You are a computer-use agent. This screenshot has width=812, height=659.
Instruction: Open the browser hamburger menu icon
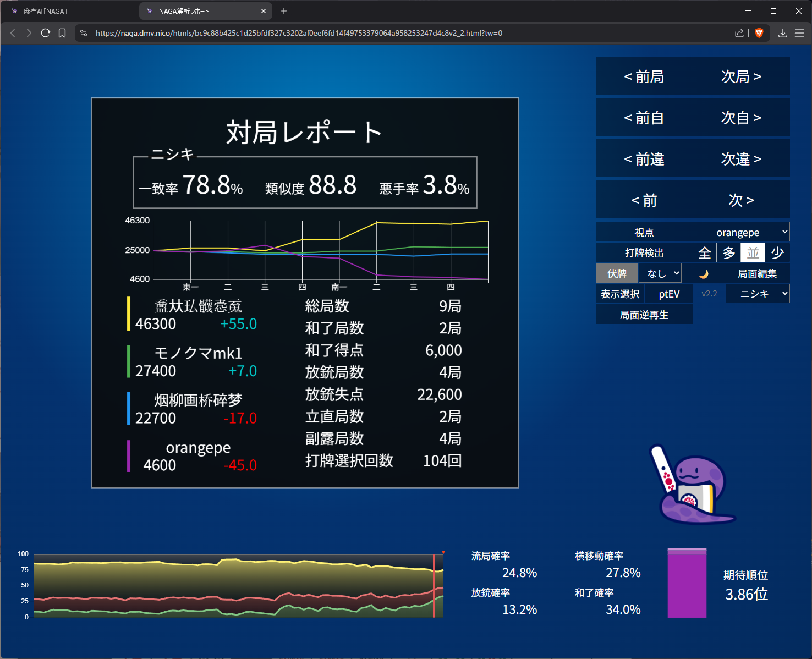point(799,33)
